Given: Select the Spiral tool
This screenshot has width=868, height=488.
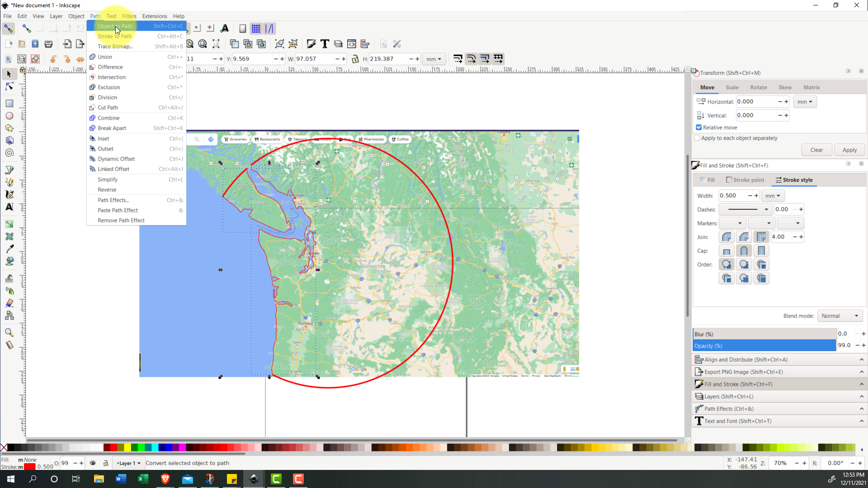Looking at the screenshot, I should point(9,153).
